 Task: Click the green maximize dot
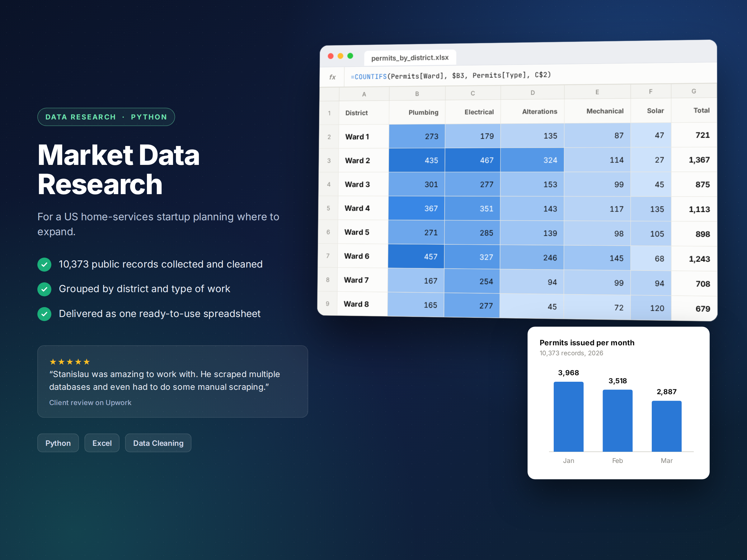[350, 56]
